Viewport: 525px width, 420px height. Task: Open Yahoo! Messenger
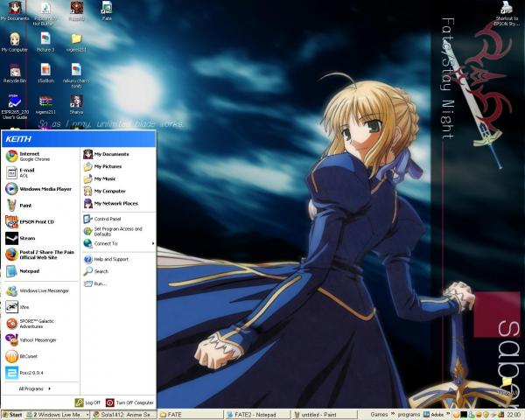pos(41,340)
